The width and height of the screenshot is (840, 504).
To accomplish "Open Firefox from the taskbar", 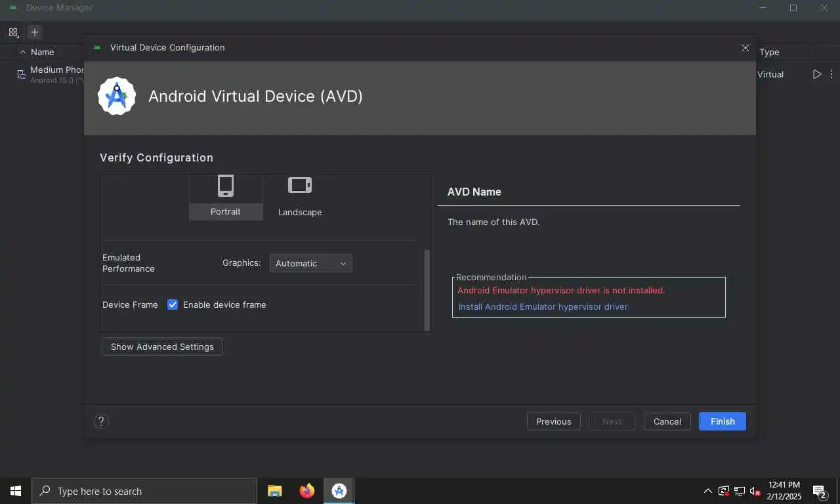I will (306, 491).
